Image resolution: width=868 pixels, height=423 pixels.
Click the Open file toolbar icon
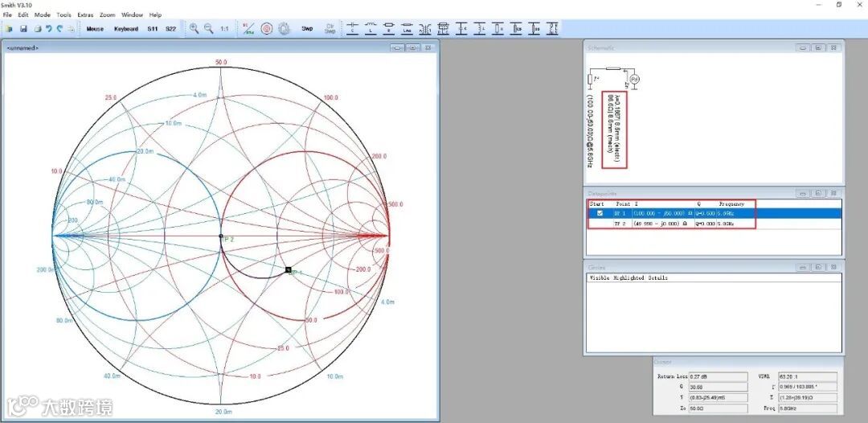click(x=9, y=29)
